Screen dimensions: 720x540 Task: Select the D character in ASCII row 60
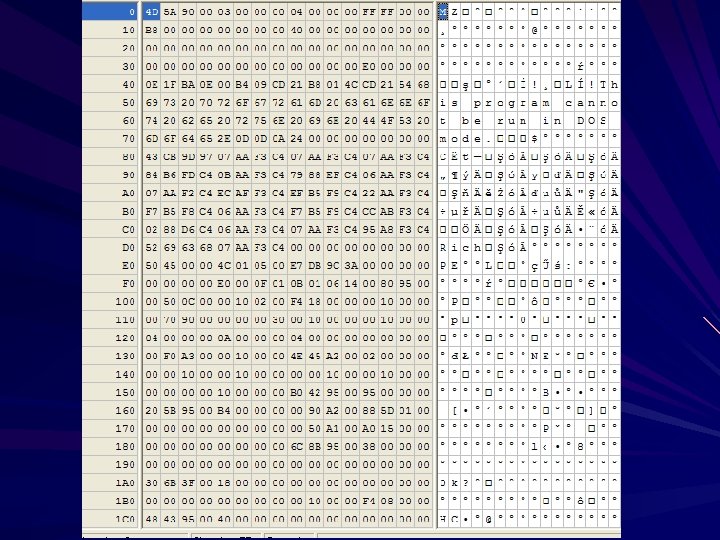pyautogui.click(x=580, y=121)
